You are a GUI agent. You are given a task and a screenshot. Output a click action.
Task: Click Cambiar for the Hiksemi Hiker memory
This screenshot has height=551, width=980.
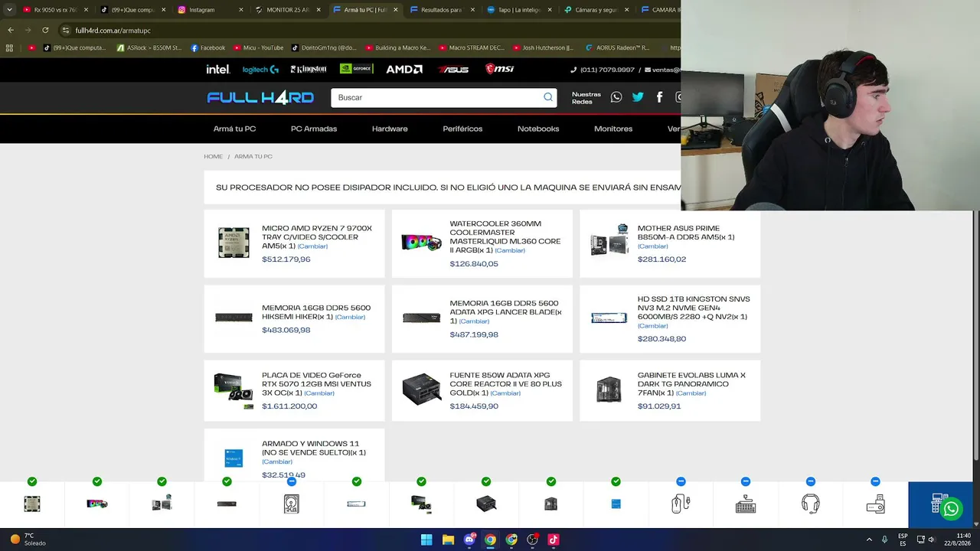[350, 317]
